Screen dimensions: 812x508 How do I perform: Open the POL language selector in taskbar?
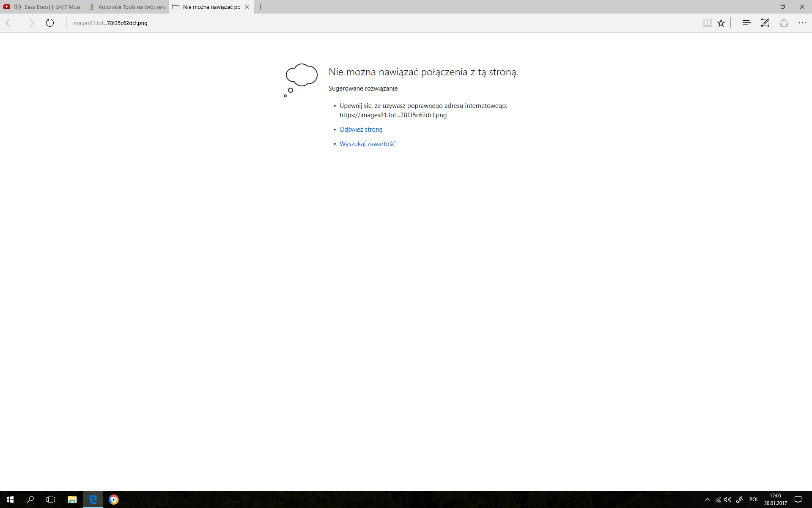(x=754, y=500)
